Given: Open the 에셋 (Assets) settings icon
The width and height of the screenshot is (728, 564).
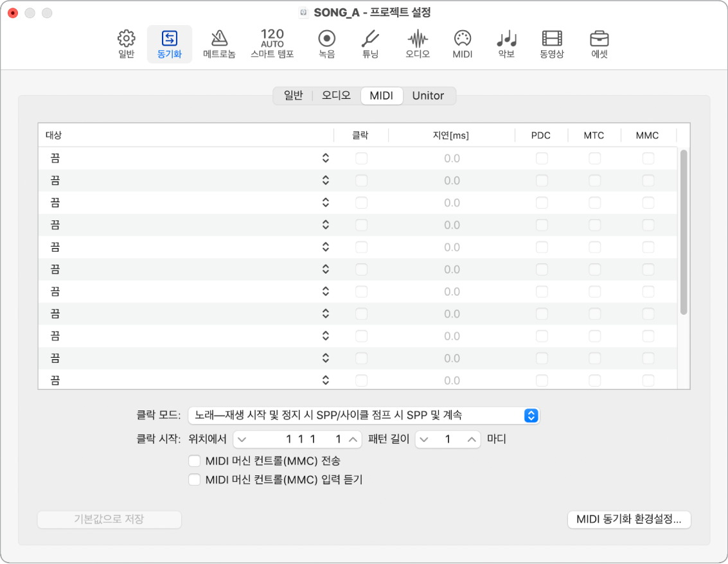Looking at the screenshot, I should tap(599, 44).
